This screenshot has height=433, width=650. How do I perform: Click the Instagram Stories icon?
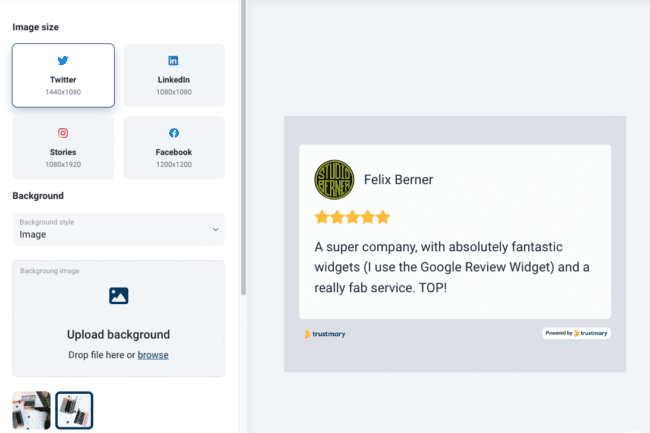[63, 133]
